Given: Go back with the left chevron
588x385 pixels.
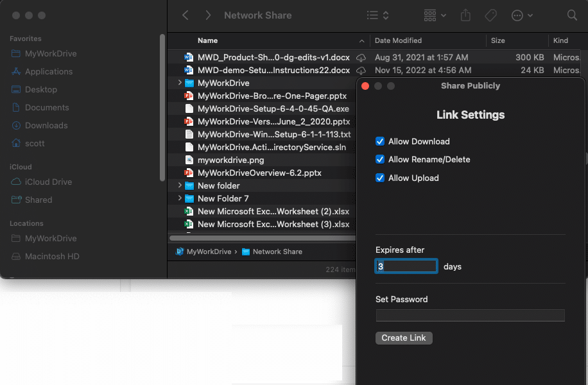Looking at the screenshot, I should click(186, 15).
